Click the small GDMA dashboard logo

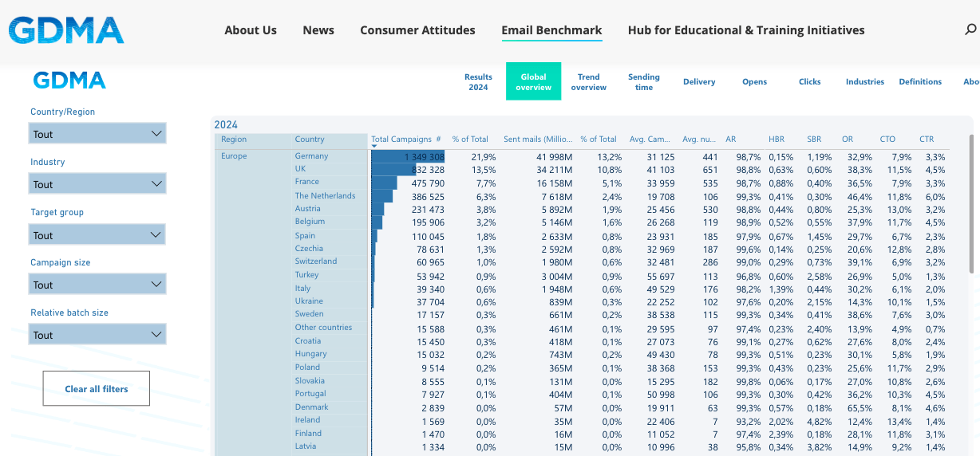point(69,81)
